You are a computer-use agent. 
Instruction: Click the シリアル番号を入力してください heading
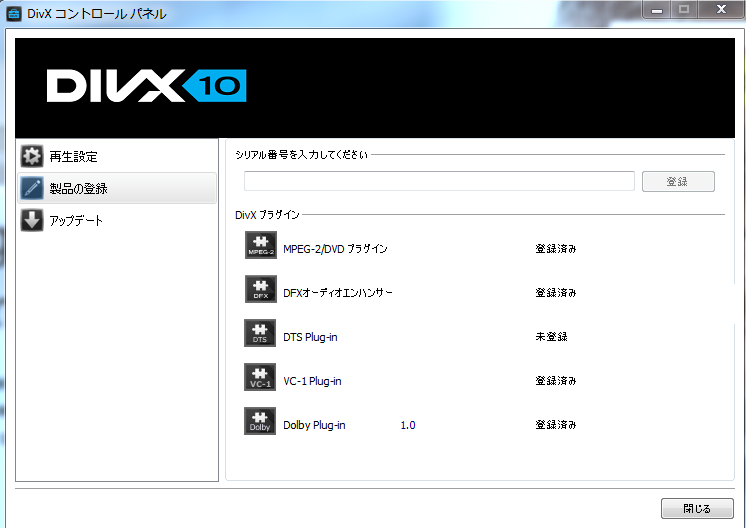[x=302, y=155]
